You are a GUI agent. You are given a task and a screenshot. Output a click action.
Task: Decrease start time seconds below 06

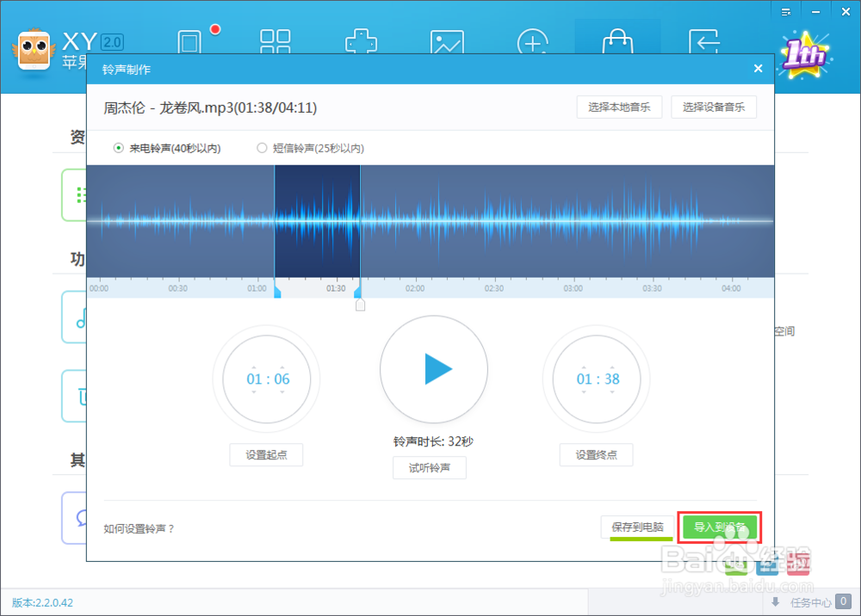point(282,392)
